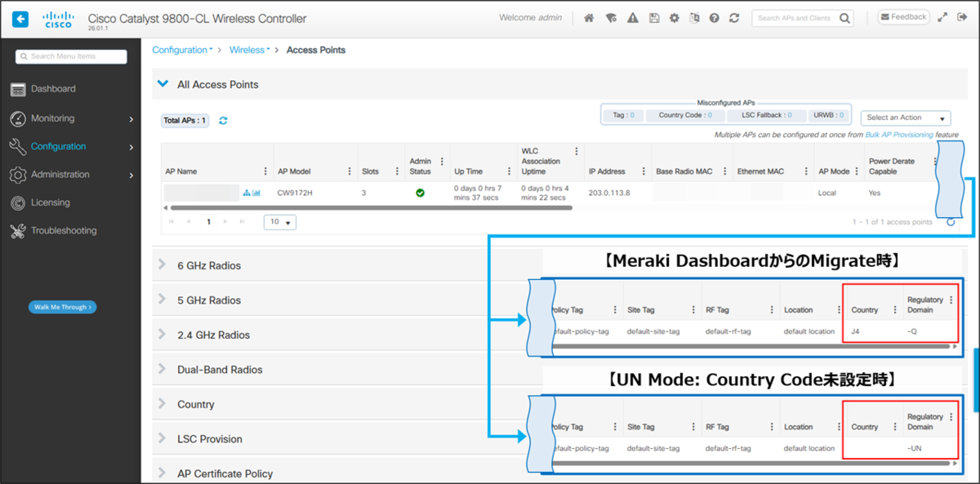Screen dimensions: 980x484
Task: Refresh AP count next to Total APs
Action: [x=223, y=121]
